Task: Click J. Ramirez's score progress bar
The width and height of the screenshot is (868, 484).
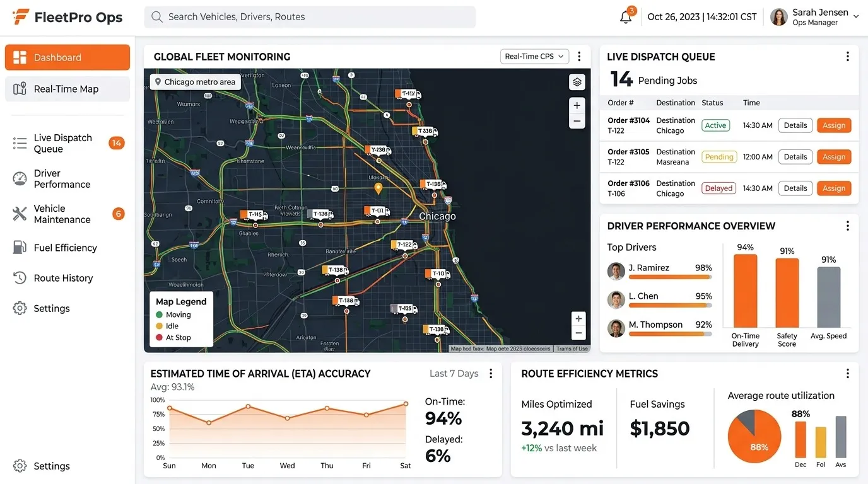Action: click(x=671, y=277)
